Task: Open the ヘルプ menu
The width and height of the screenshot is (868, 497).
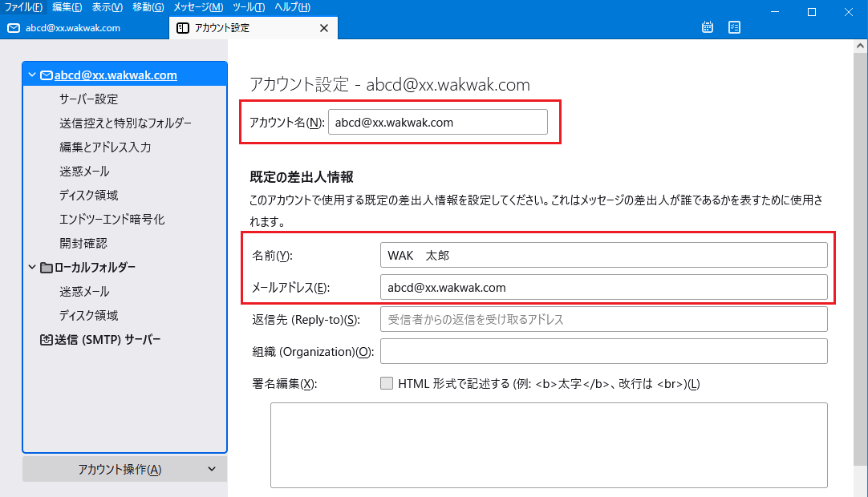Action: 292,7
